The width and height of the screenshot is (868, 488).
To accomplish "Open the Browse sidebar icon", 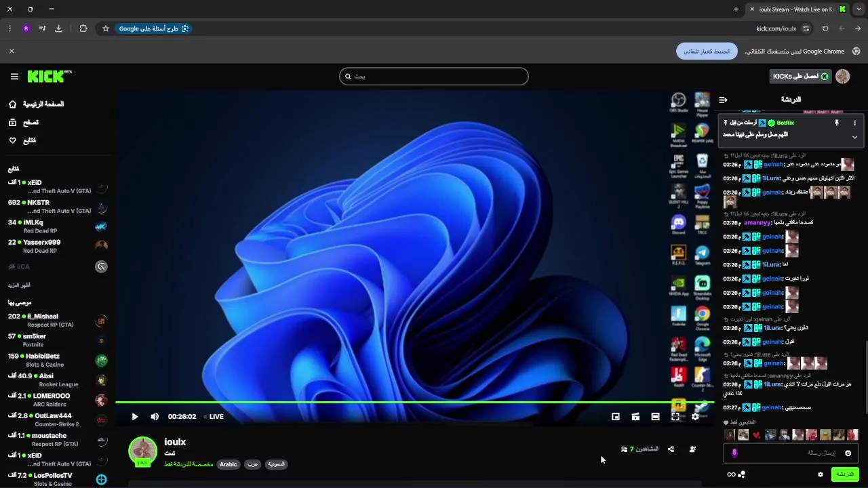I will [12, 123].
